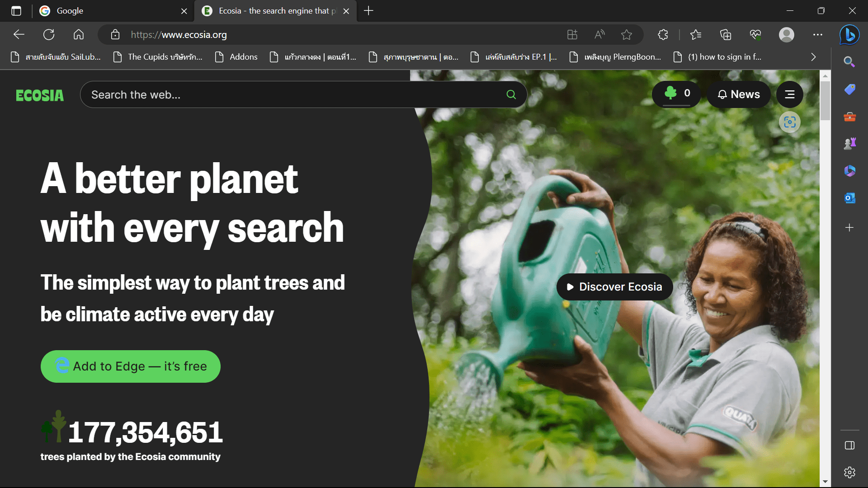Submit search with magnifier icon

coord(511,94)
